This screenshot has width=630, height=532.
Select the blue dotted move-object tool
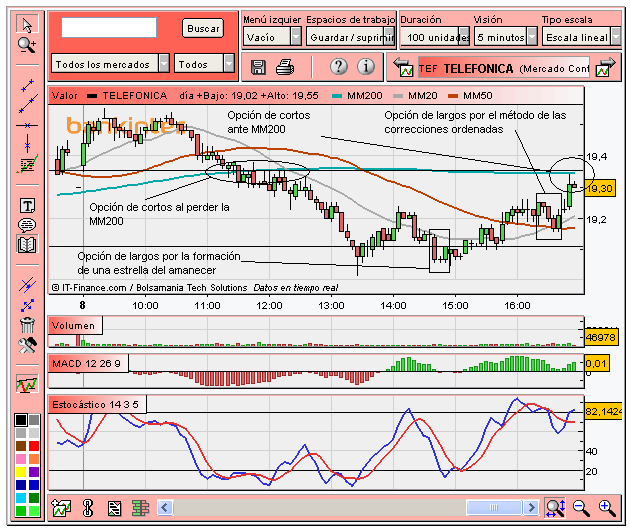coord(27,305)
